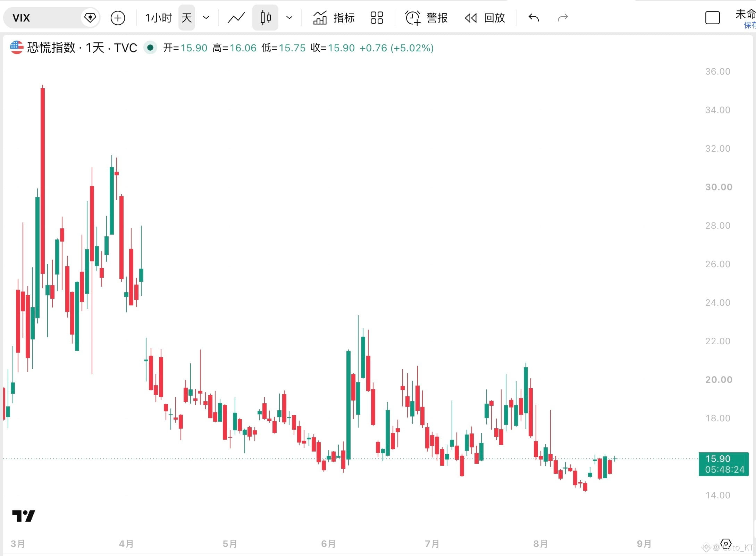Expand the chart style dropdown chevron

[289, 18]
